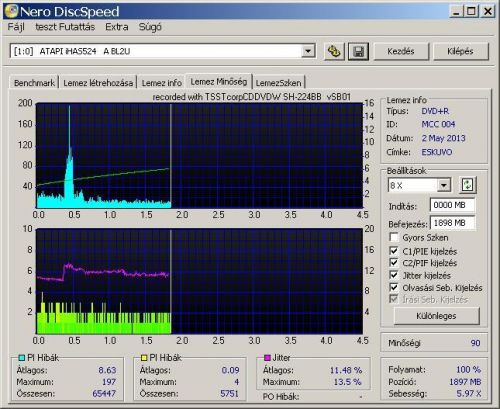The width and height of the screenshot is (500, 409).
Task: Switch to the Lemez info tab
Action: 162,83
